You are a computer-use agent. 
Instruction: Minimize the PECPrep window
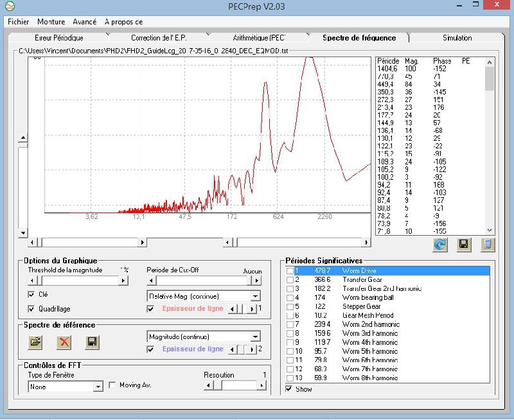click(x=459, y=5)
